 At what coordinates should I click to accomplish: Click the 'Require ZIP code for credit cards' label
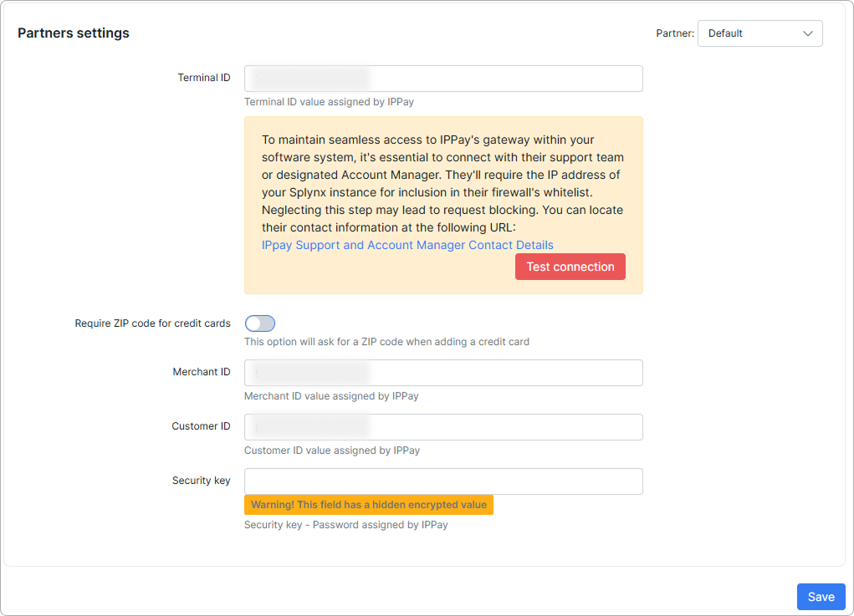click(152, 323)
